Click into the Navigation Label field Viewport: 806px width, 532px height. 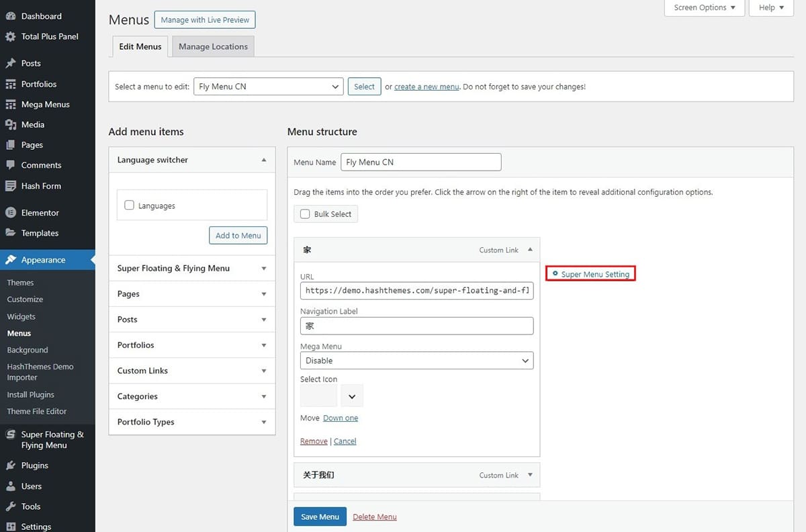pos(416,326)
